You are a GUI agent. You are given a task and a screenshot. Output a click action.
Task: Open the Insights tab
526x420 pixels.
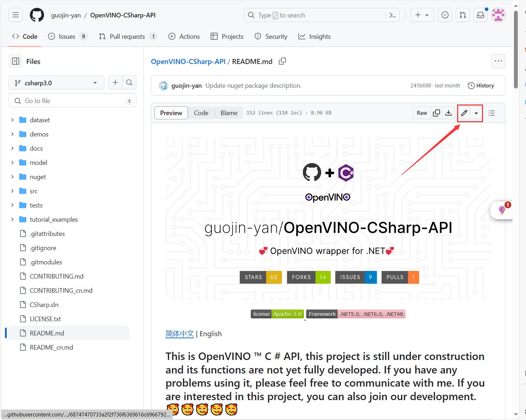[314, 36]
